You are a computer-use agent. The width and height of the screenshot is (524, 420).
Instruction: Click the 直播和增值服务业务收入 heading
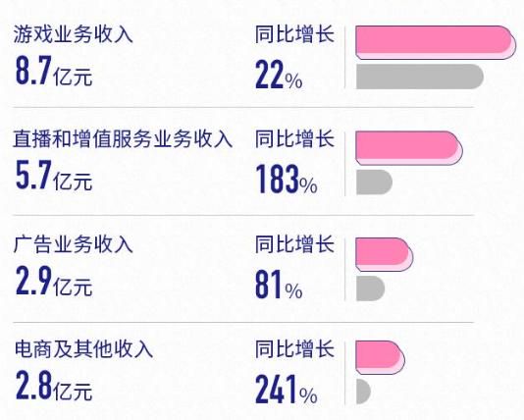[123, 139]
